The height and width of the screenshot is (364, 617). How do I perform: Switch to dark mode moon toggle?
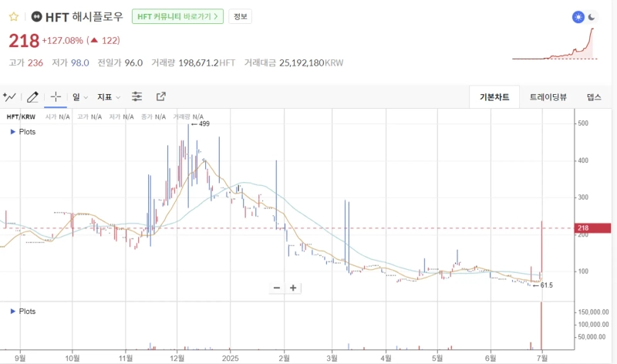tap(592, 17)
